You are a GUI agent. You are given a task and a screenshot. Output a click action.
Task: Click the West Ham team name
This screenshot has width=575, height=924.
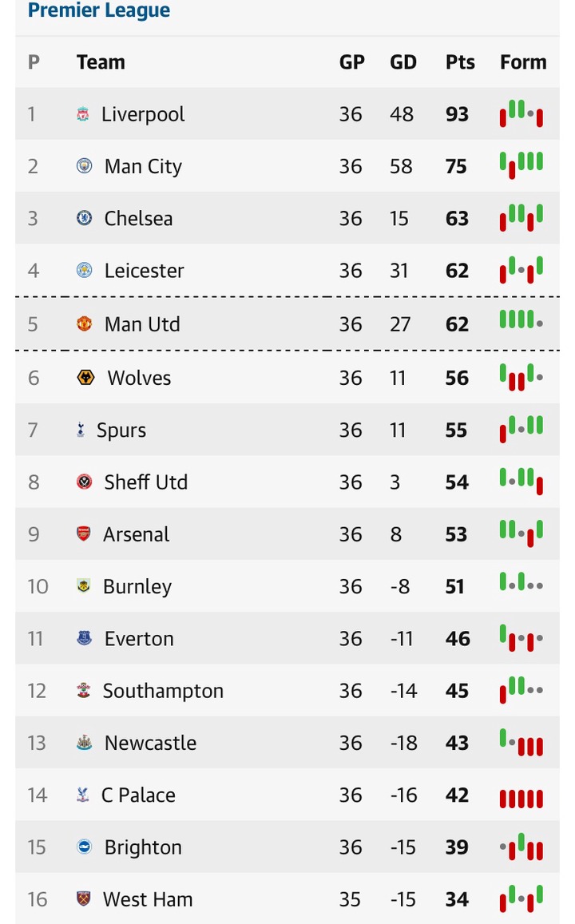148,899
